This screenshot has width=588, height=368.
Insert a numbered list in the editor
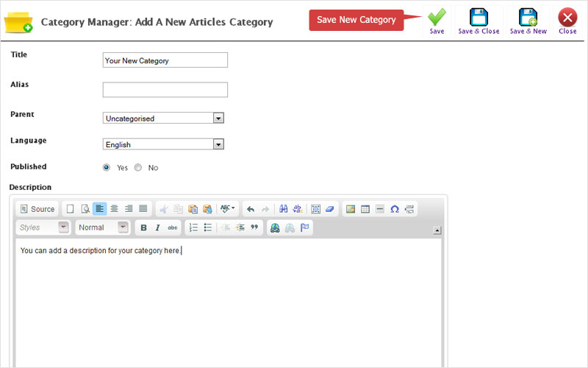pos(193,228)
